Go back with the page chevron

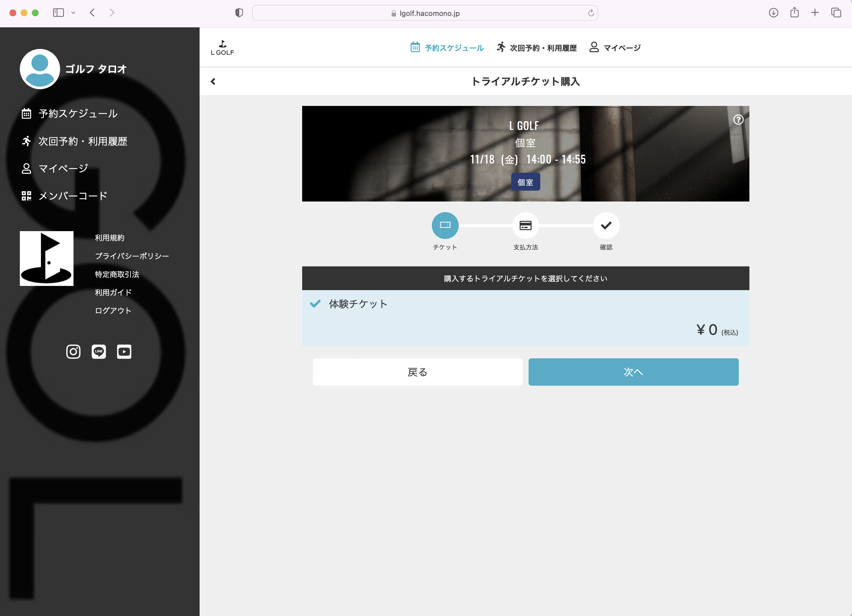tap(213, 82)
